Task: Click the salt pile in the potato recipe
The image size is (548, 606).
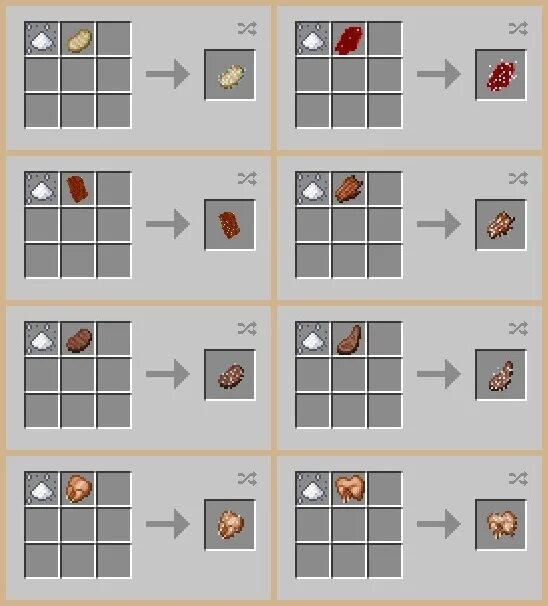Action: click(x=41, y=39)
